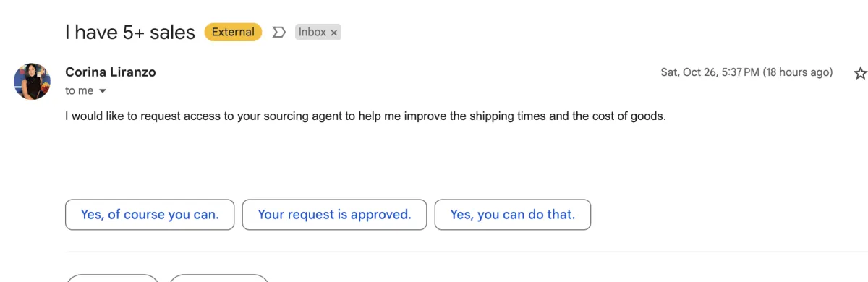Choose the 'Your request is approved.' reply
The width and height of the screenshot is (868, 282).
(x=334, y=215)
